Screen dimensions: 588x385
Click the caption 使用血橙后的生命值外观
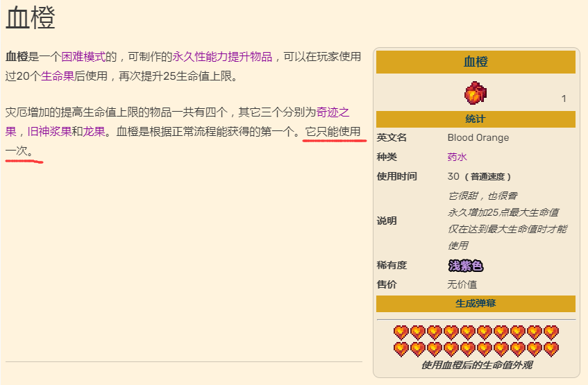click(476, 365)
